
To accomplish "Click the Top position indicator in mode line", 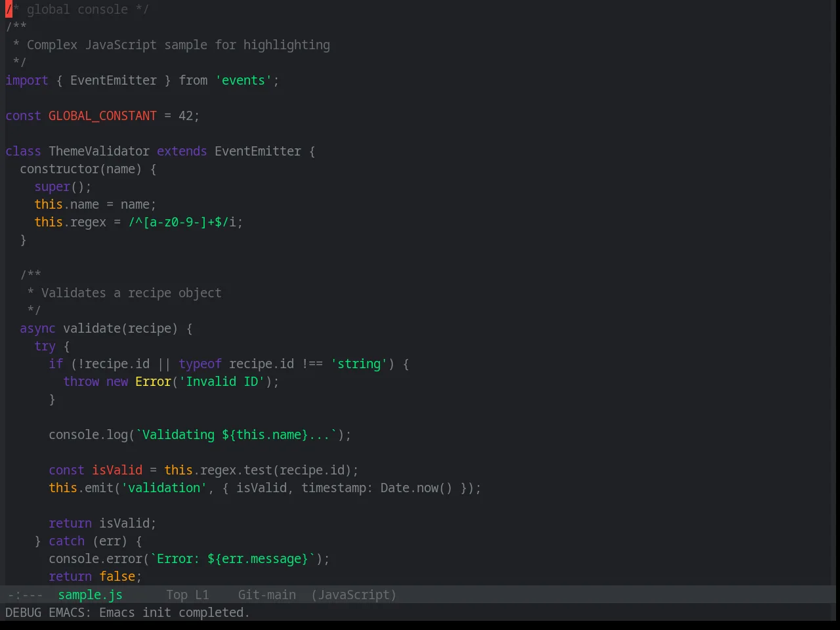I will pos(177,595).
